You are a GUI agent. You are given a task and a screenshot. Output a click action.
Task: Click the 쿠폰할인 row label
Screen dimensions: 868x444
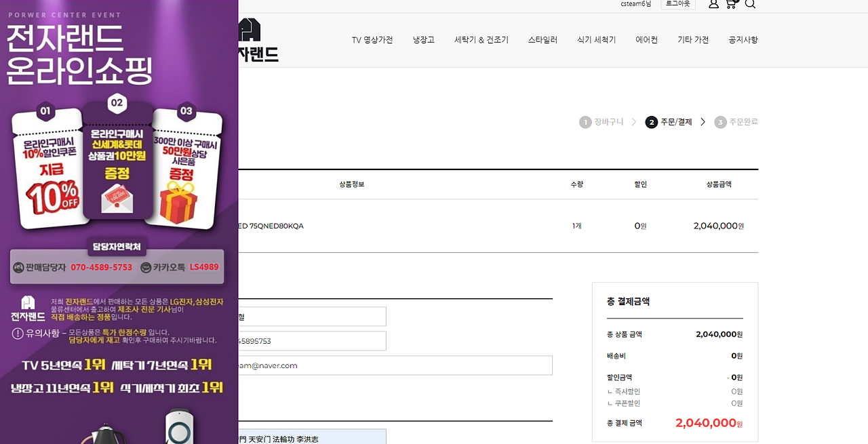point(624,403)
